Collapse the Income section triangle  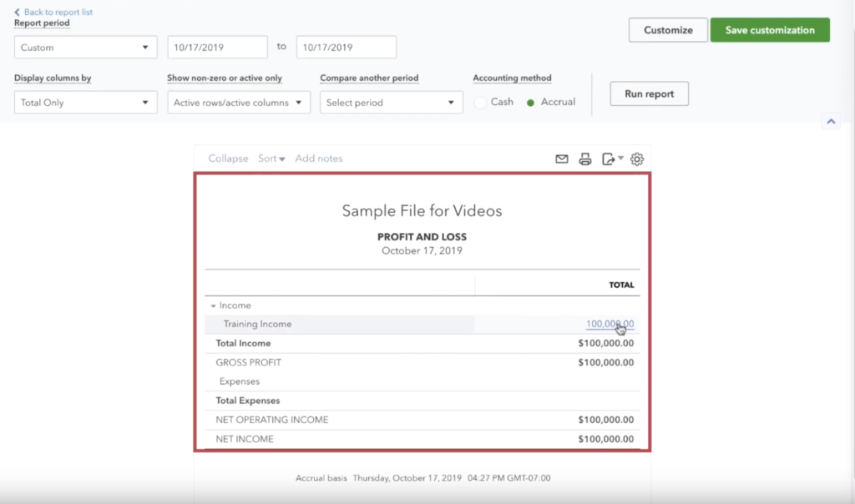[x=213, y=306]
